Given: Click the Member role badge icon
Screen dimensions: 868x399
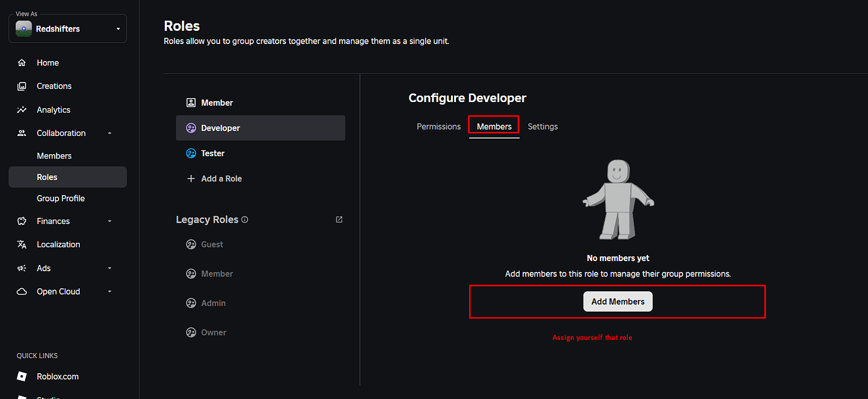Looking at the screenshot, I should [x=191, y=103].
